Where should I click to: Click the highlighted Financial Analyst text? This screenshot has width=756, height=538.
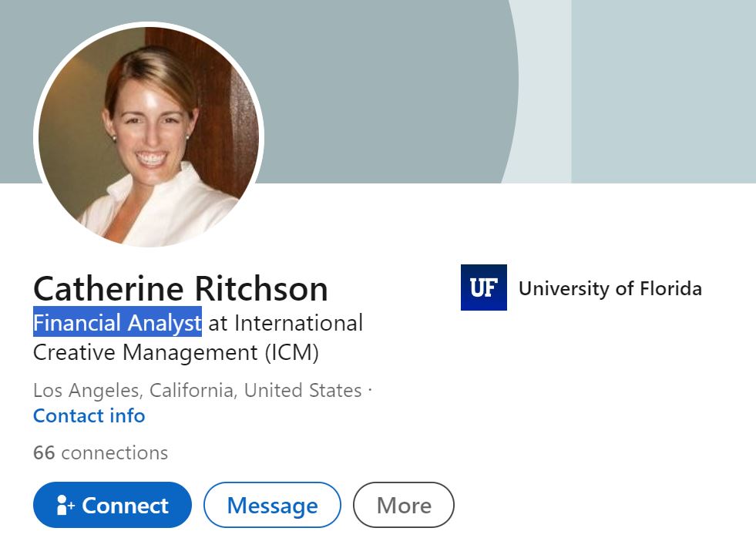point(118,322)
